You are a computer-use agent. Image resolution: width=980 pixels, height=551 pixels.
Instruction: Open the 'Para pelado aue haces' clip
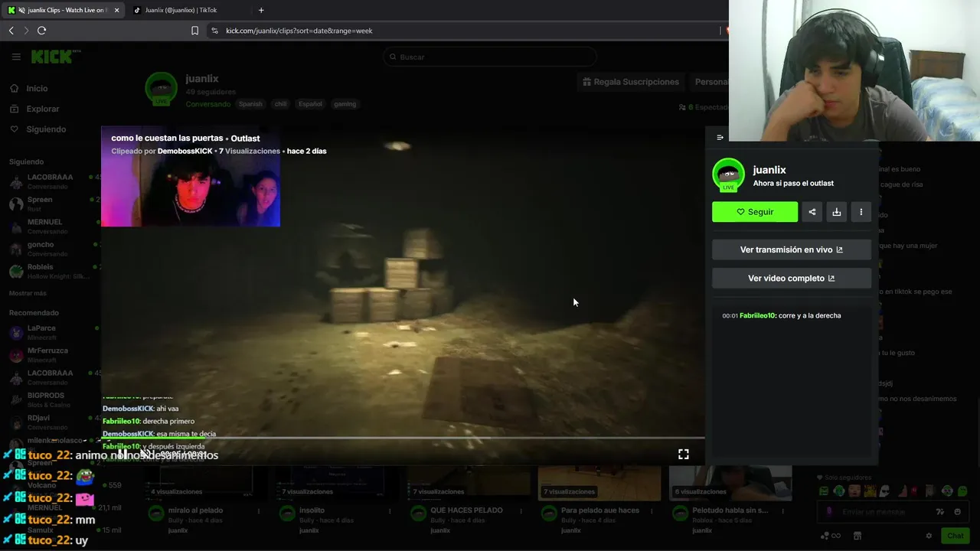(x=600, y=510)
